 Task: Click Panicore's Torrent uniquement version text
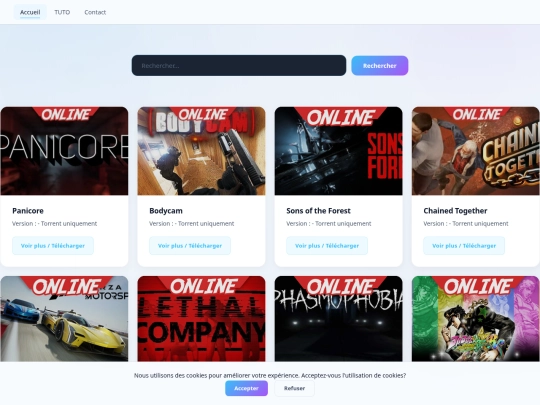click(54, 224)
